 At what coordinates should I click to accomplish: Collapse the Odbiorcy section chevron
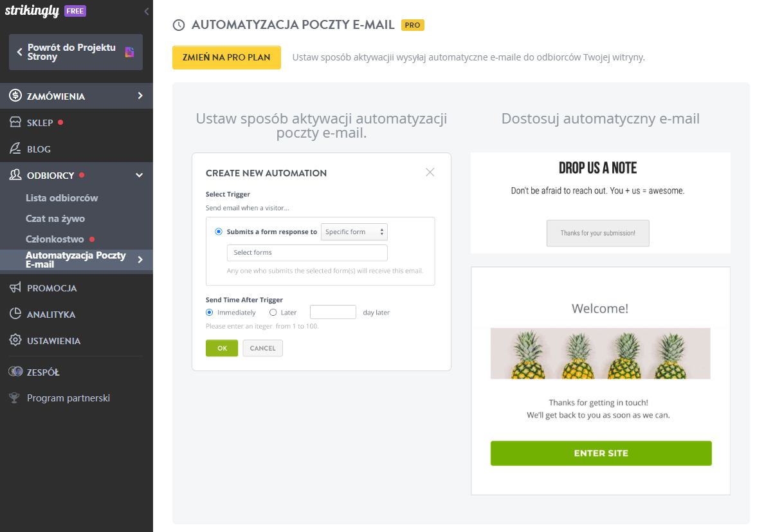139,174
